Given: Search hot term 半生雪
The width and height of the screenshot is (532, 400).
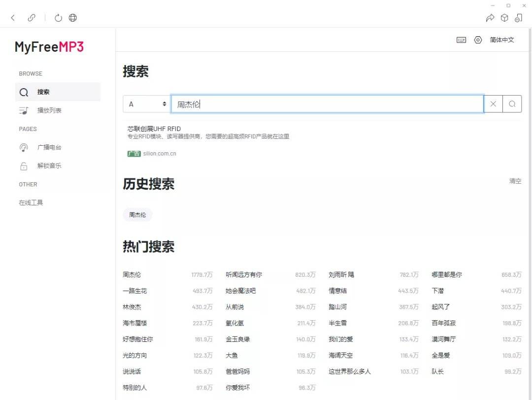Looking at the screenshot, I should tap(337, 323).
